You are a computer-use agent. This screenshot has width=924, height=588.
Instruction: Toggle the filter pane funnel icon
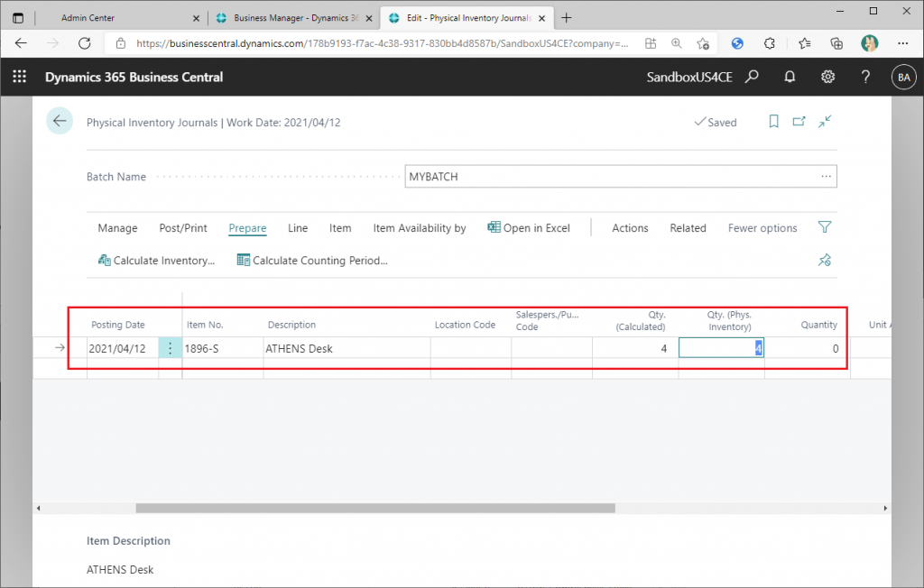point(825,227)
